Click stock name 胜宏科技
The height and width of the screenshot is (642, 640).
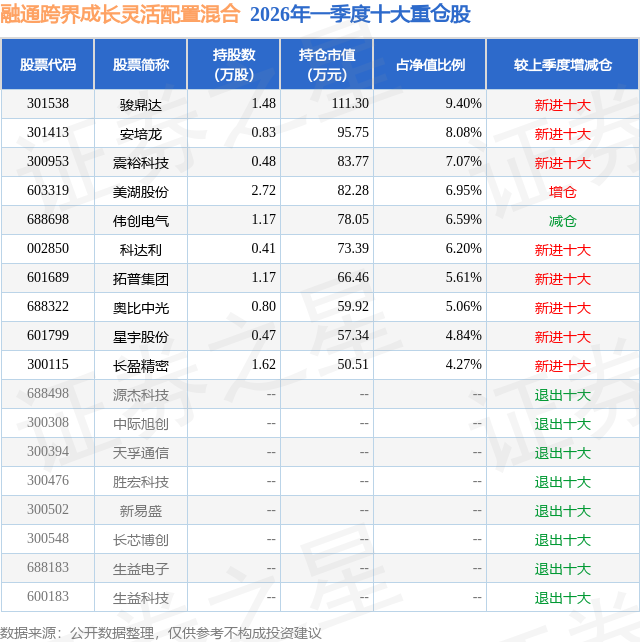pos(141,483)
